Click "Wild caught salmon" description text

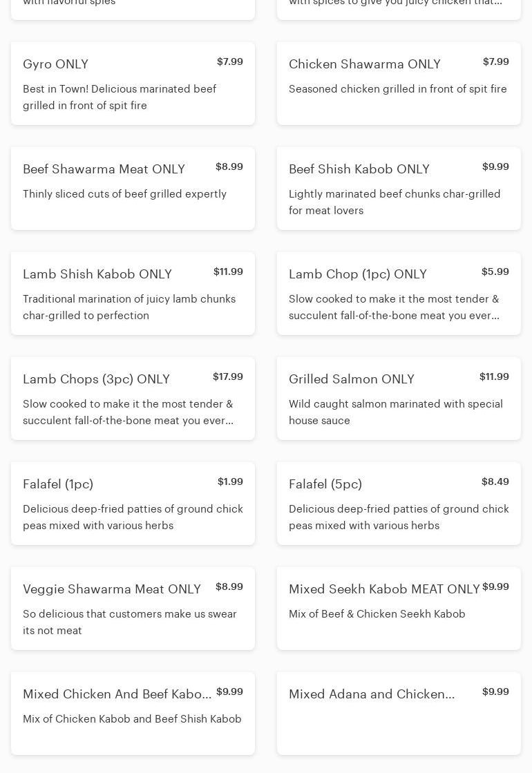[395, 412]
